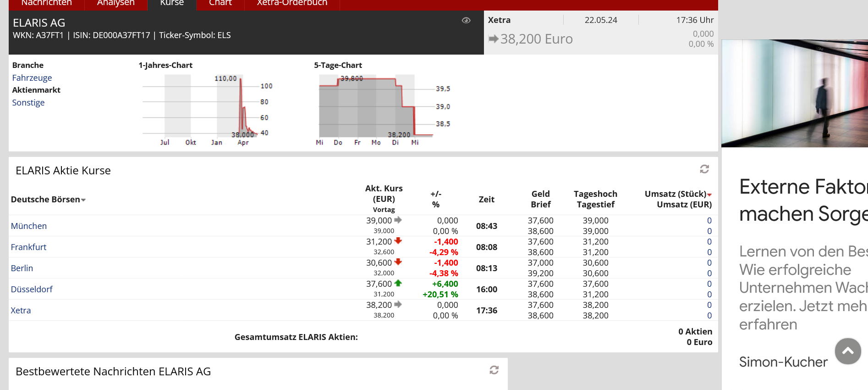Click the green up arrow in Düsseldorf row

pos(398,283)
